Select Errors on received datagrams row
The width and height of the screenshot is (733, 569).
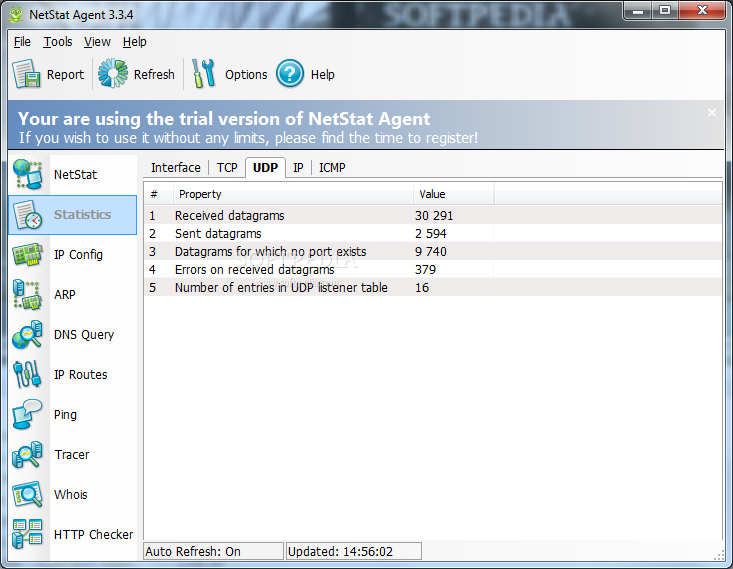pyautogui.click(x=433, y=269)
